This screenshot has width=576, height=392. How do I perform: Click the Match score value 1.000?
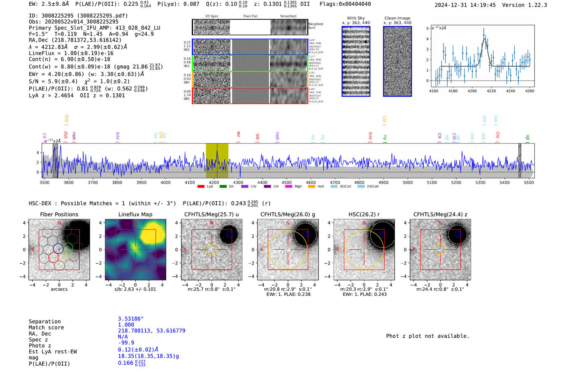(x=126, y=325)
